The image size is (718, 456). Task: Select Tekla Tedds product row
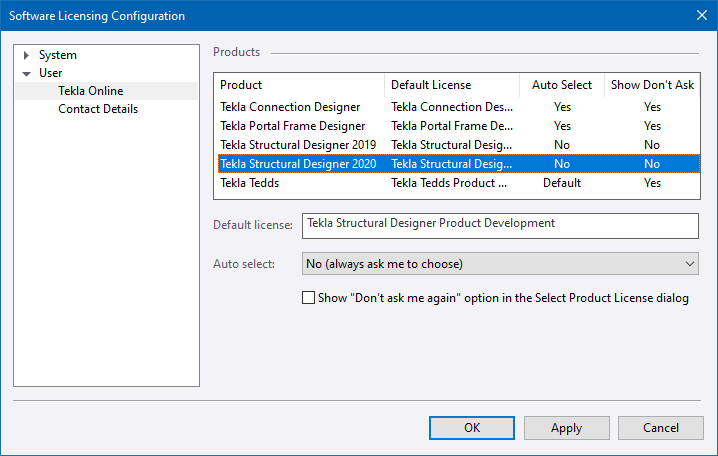458,183
